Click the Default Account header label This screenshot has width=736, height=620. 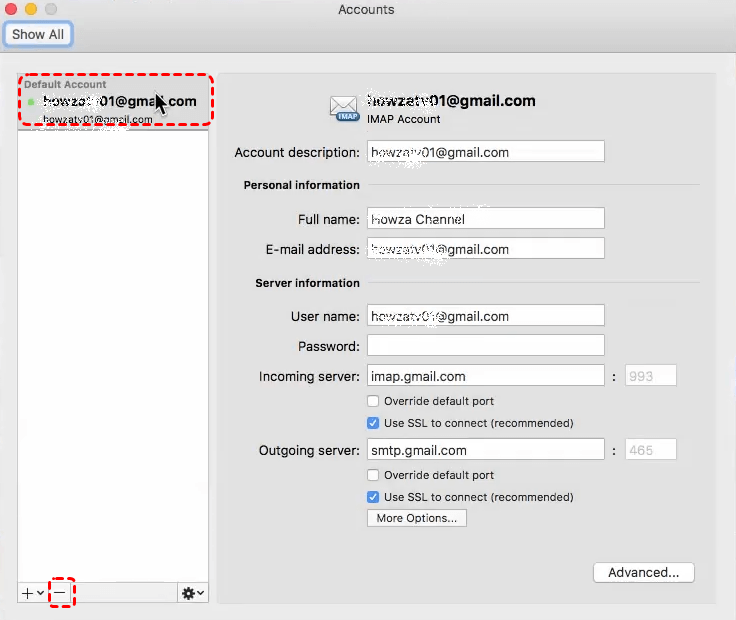click(65, 84)
